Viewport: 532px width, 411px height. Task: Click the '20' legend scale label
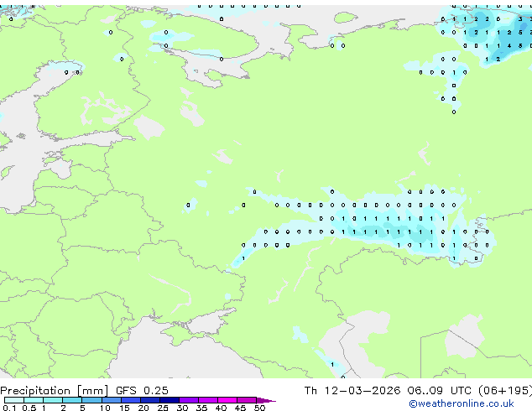click(143, 408)
